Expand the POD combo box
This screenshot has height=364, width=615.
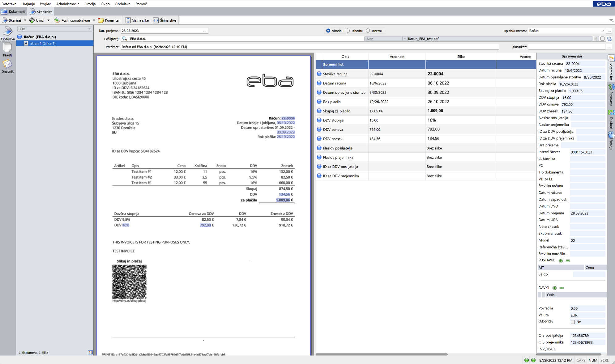pos(89,29)
